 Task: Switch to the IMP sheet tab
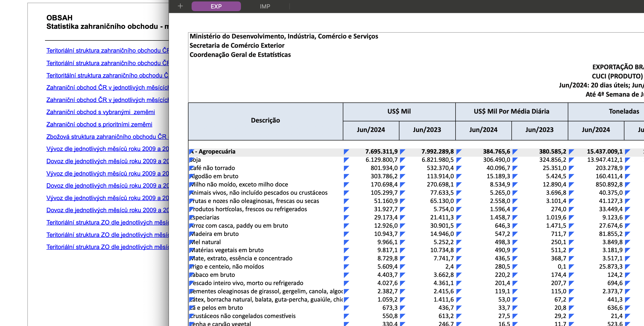pos(265,6)
